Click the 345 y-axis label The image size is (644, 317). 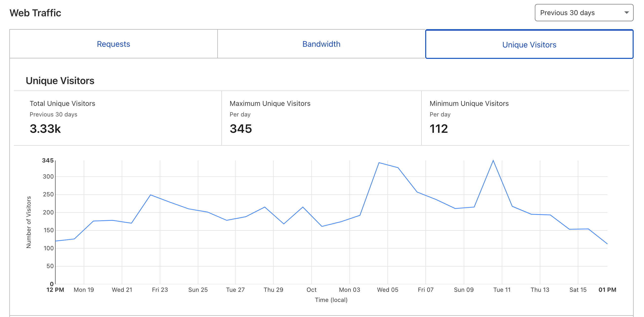click(x=48, y=160)
